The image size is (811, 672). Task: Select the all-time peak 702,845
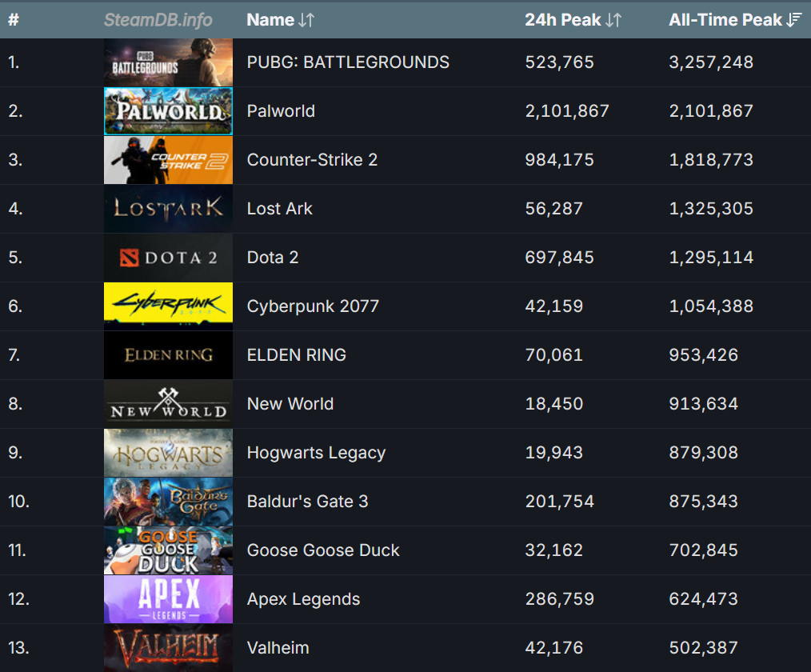703,550
